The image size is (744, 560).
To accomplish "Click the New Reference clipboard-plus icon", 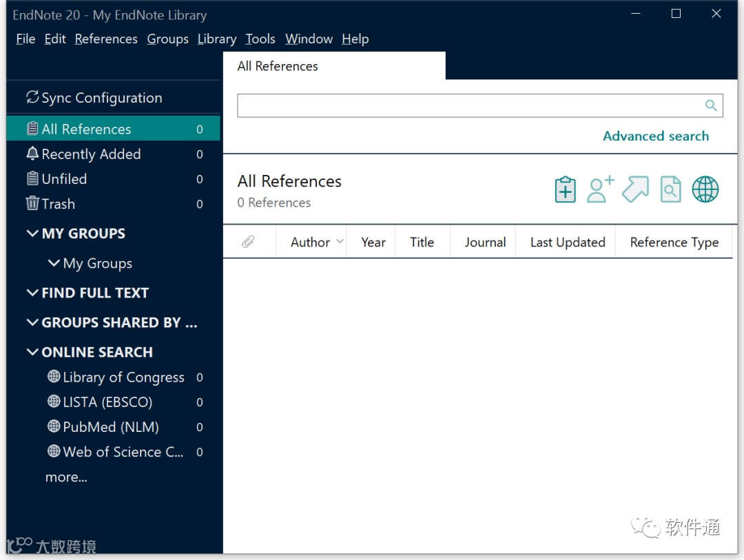I will pyautogui.click(x=565, y=189).
